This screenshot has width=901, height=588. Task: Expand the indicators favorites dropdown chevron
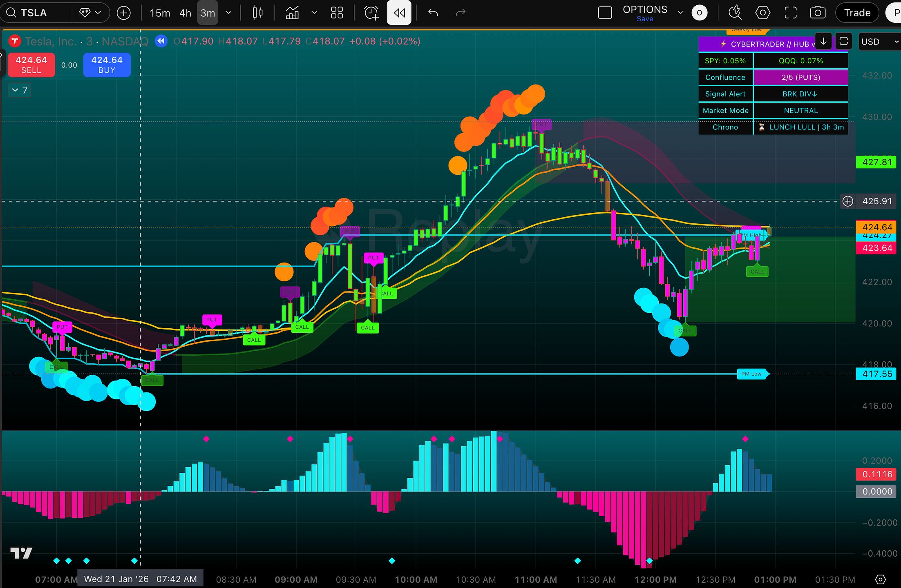click(314, 13)
